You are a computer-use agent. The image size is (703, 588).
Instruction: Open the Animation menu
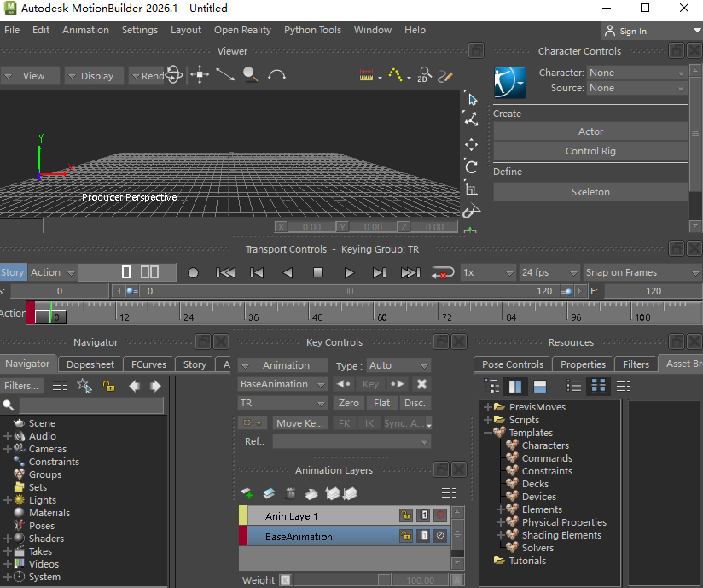(x=85, y=30)
